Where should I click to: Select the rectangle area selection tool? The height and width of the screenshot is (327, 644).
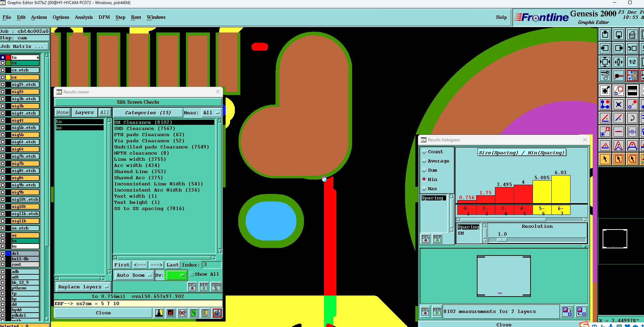coord(619,159)
